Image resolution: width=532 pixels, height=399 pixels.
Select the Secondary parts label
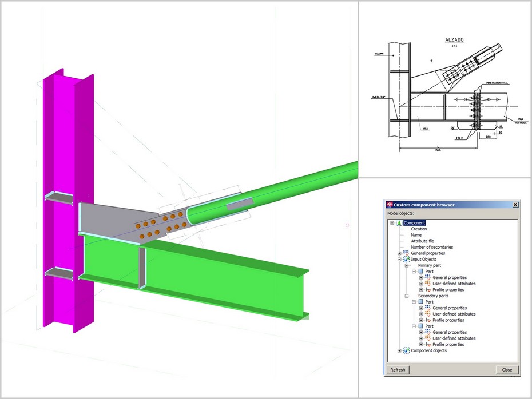(x=433, y=296)
